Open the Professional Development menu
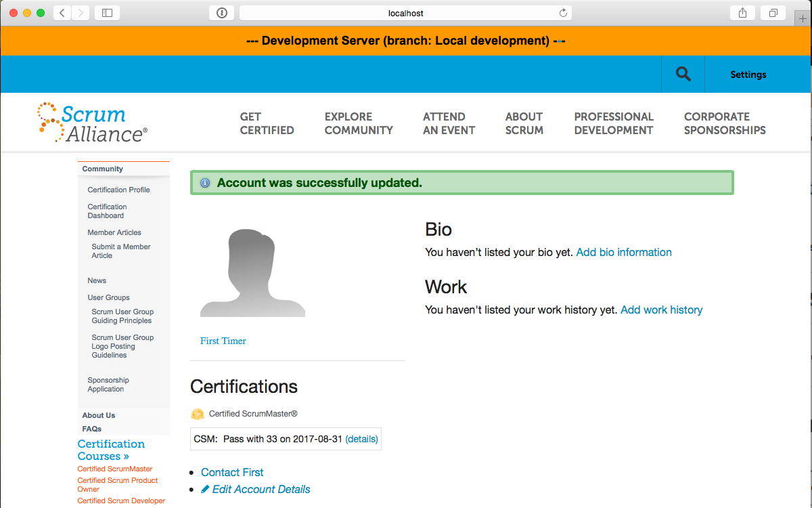 coord(614,123)
